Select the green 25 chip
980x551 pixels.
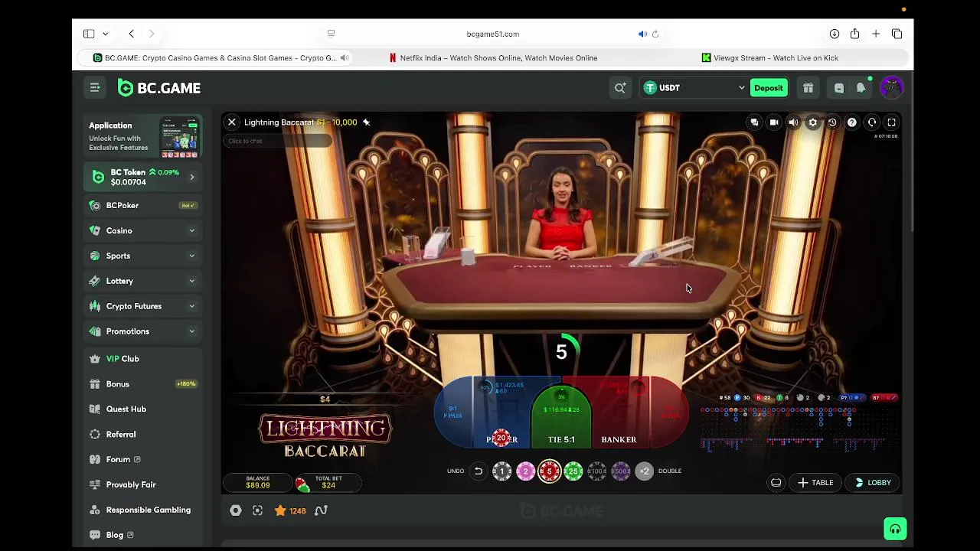573,471
